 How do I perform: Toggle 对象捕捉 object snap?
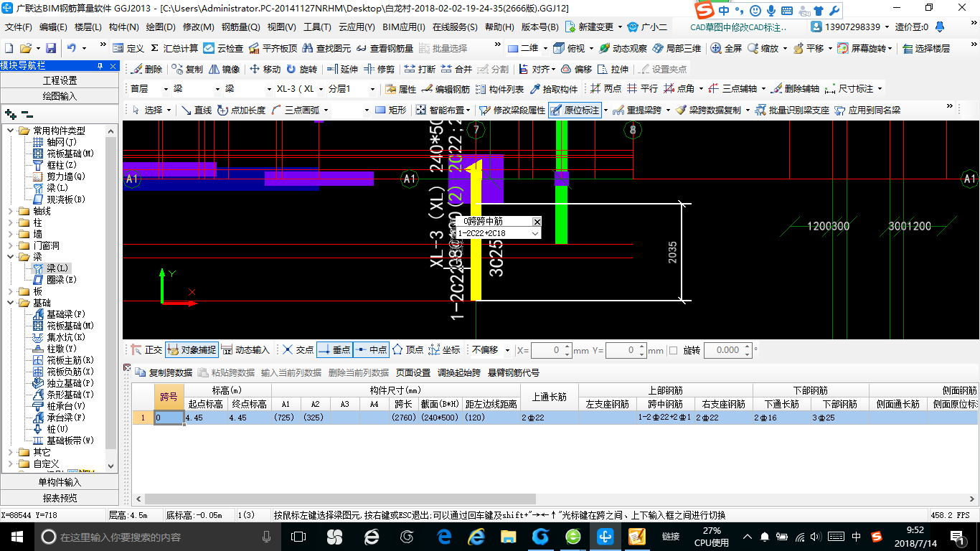192,350
